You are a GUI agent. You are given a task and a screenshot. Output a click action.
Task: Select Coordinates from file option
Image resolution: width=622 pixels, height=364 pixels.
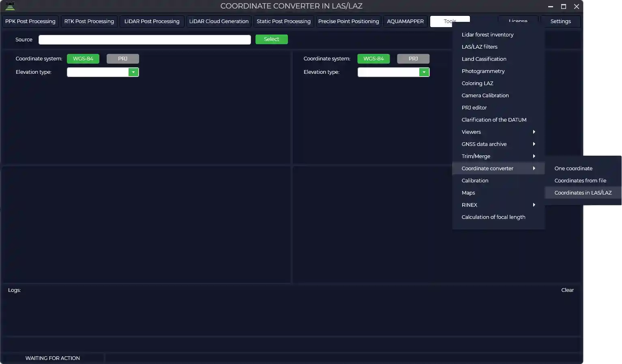coord(583,181)
